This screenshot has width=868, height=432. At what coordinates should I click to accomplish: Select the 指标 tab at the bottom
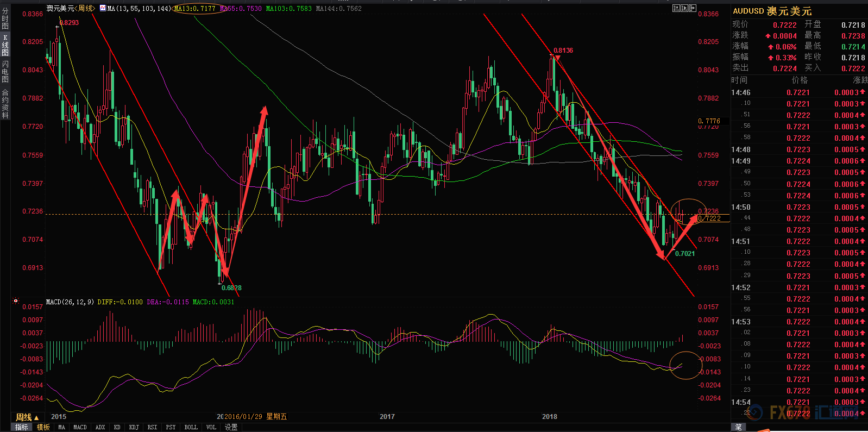pos(21,428)
